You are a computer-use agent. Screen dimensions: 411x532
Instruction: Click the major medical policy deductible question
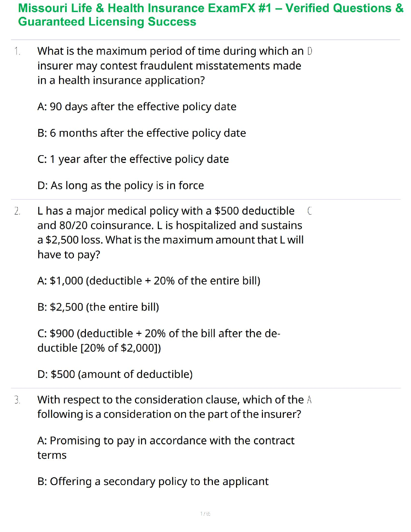point(170,232)
